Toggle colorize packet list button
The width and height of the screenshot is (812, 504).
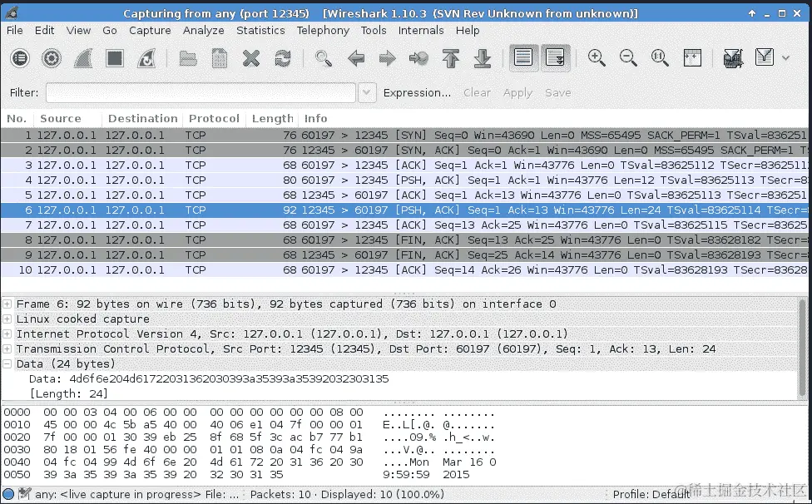click(523, 57)
